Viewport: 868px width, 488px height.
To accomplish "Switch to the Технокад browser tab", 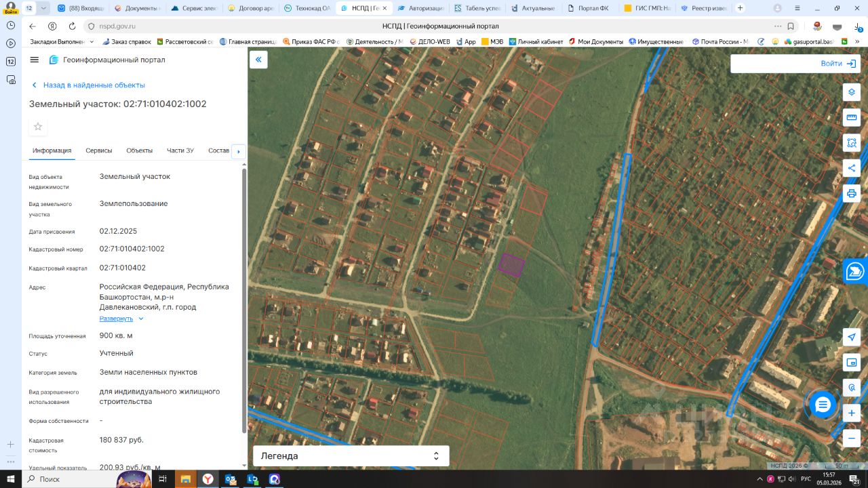I will (x=307, y=8).
